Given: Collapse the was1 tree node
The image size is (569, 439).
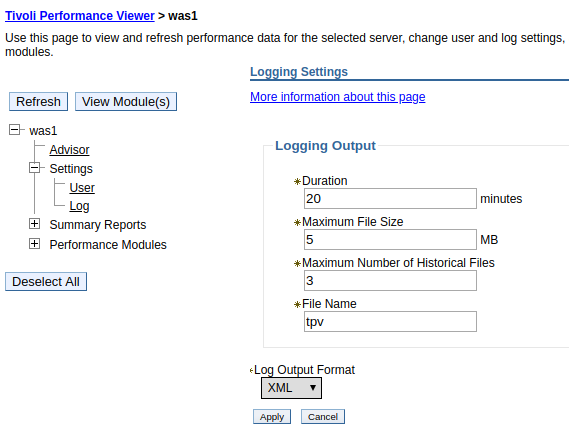Looking at the screenshot, I should pyautogui.click(x=15, y=130).
